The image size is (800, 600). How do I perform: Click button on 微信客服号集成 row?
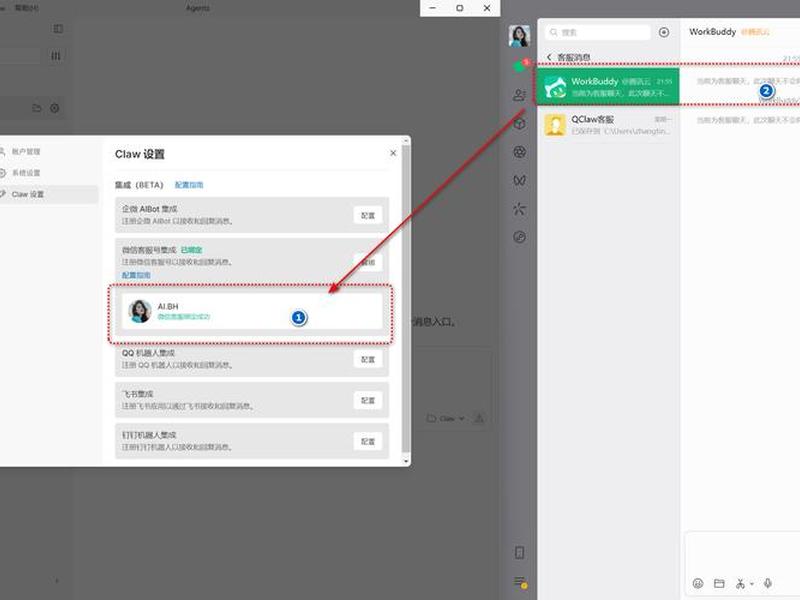click(x=367, y=262)
